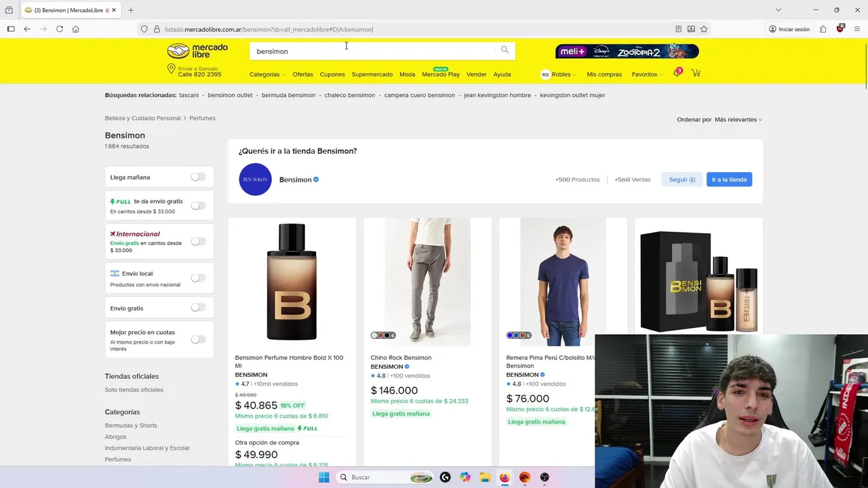Click the Firefox taskbar icon

tap(505, 477)
